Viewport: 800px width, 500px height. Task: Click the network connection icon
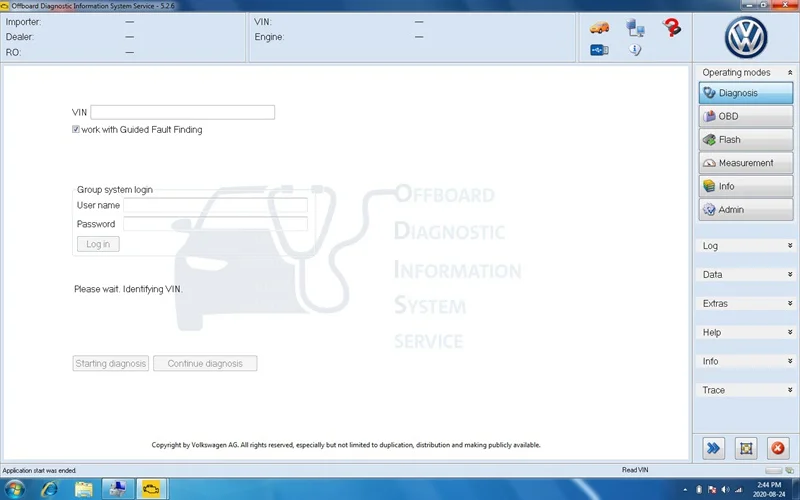[x=635, y=28]
